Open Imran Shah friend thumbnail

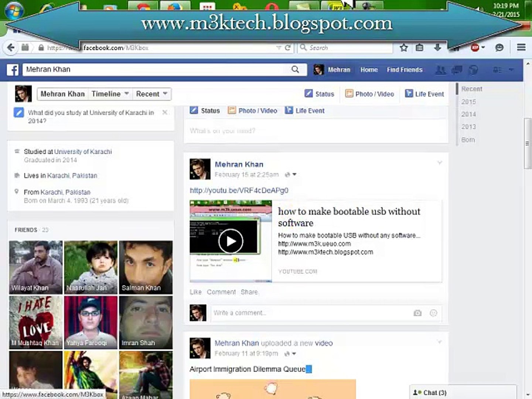point(146,323)
